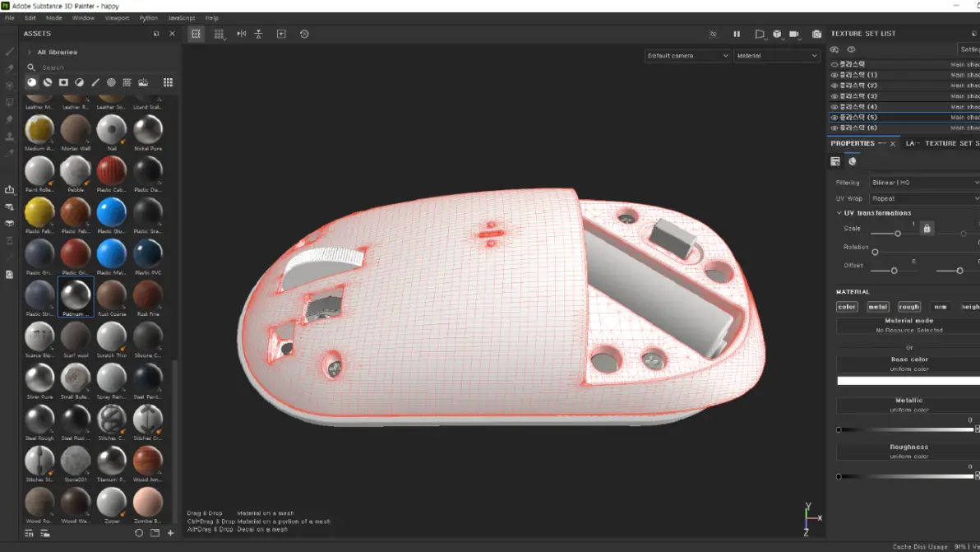Image resolution: width=980 pixels, height=552 pixels.
Task: Select the Paint brush tool in left toolbar
Action: pos(10,51)
